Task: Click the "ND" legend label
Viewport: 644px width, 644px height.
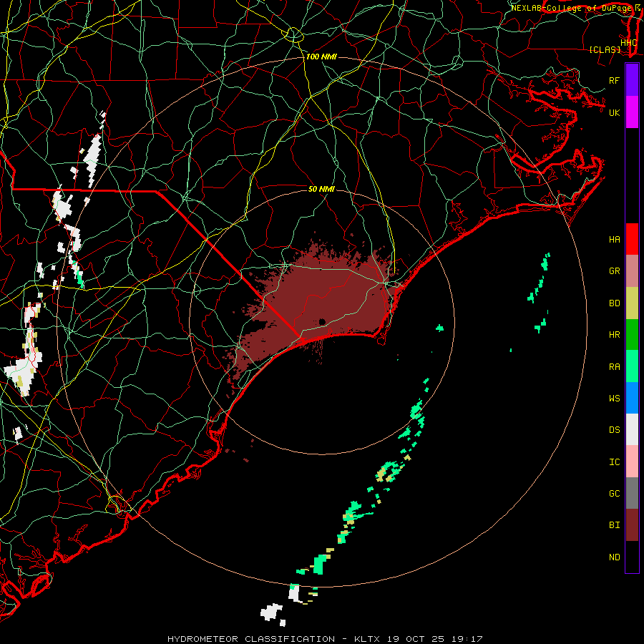Action: click(615, 557)
